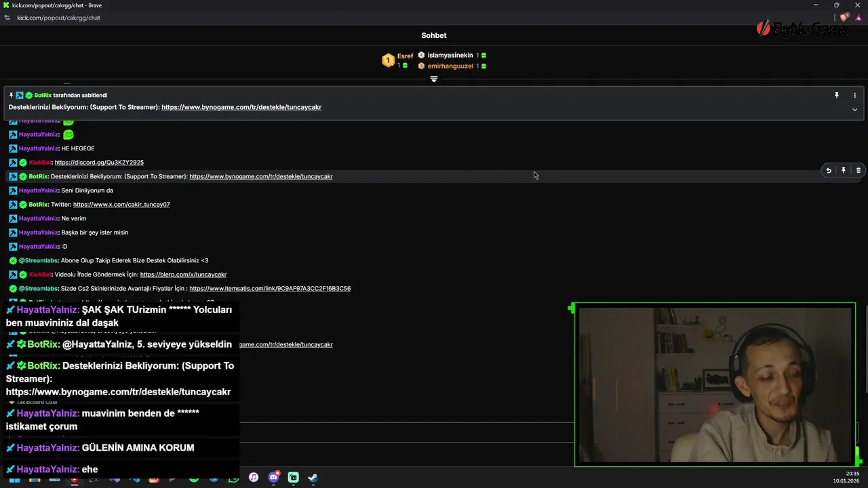Click HayattaYalniz username on HE HEGEGE message
Screen dimensions: 868x488
click(x=38, y=148)
